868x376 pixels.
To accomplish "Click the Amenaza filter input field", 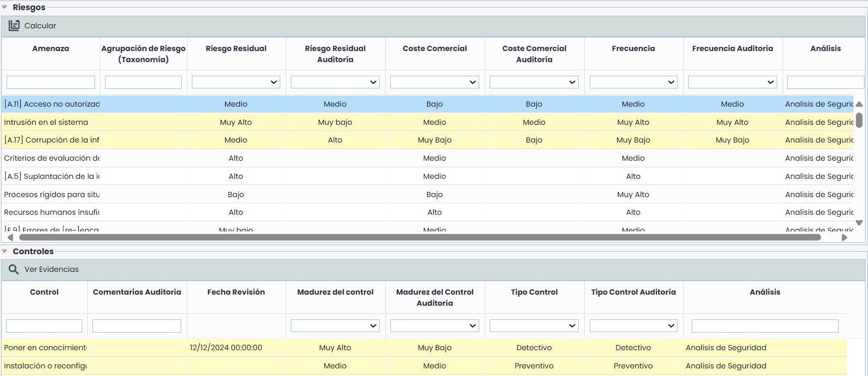I will click(x=50, y=82).
